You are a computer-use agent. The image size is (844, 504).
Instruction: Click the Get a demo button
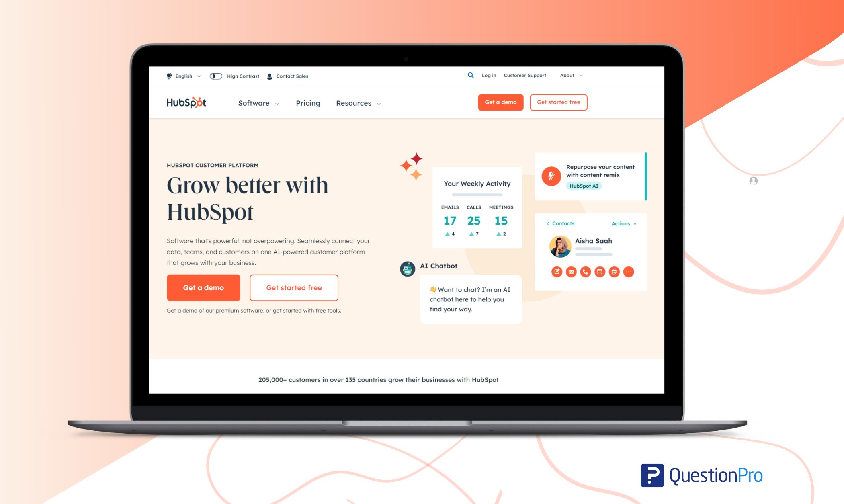click(203, 287)
